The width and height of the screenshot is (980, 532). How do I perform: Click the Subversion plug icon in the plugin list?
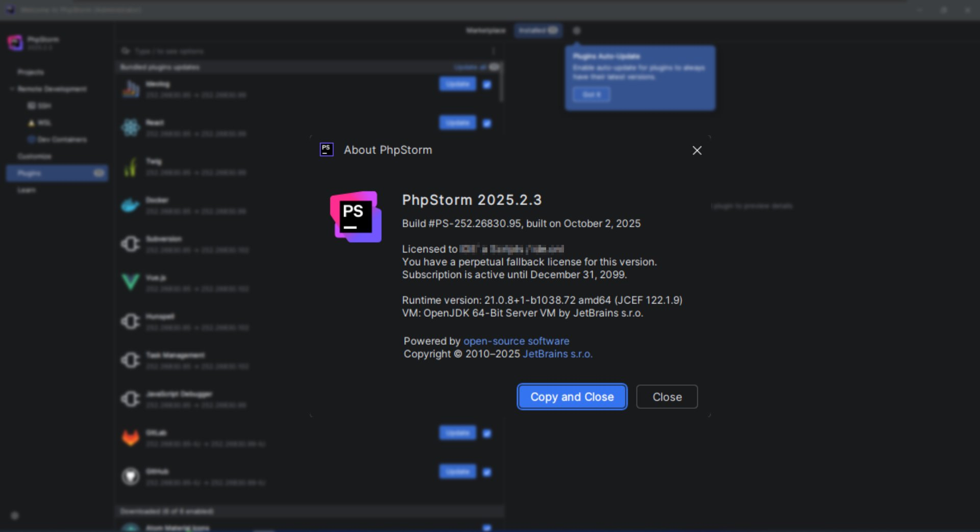(x=131, y=244)
